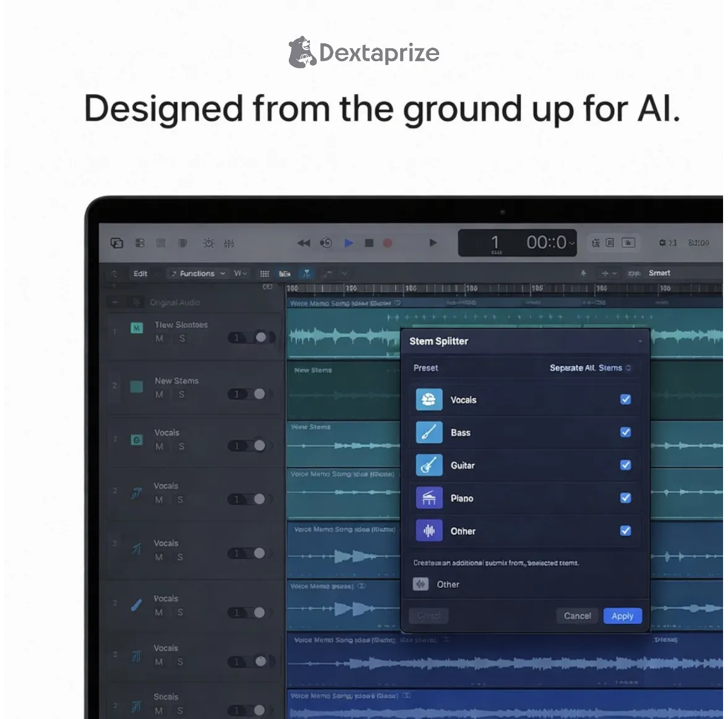Click the Guitar stem icon
Image resolution: width=728 pixels, height=719 pixels.
click(x=429, y=465)
